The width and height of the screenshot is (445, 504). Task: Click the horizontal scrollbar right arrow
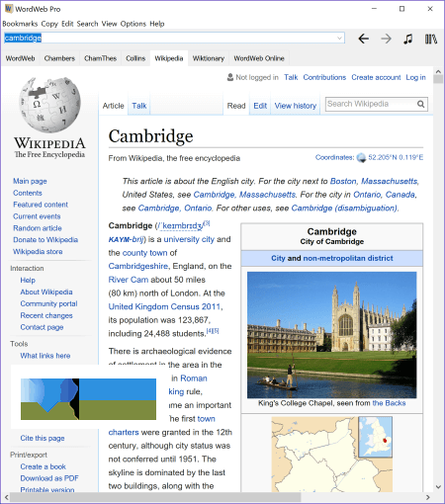point(428,497)
